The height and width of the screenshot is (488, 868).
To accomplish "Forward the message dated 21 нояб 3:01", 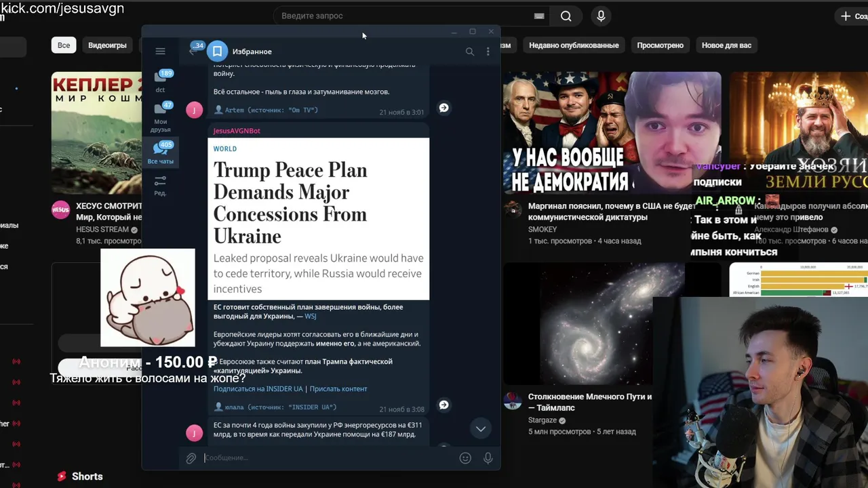I will [x=443, y=108].
